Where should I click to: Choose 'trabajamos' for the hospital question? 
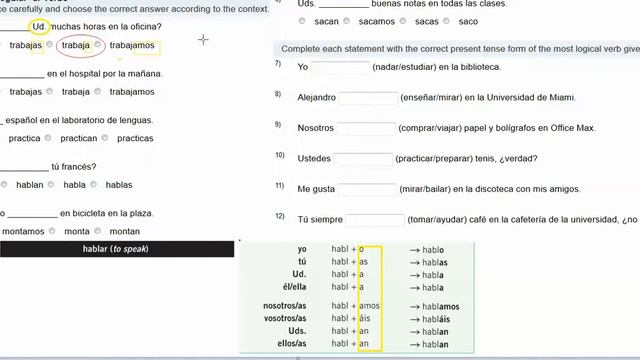point(98,91)
